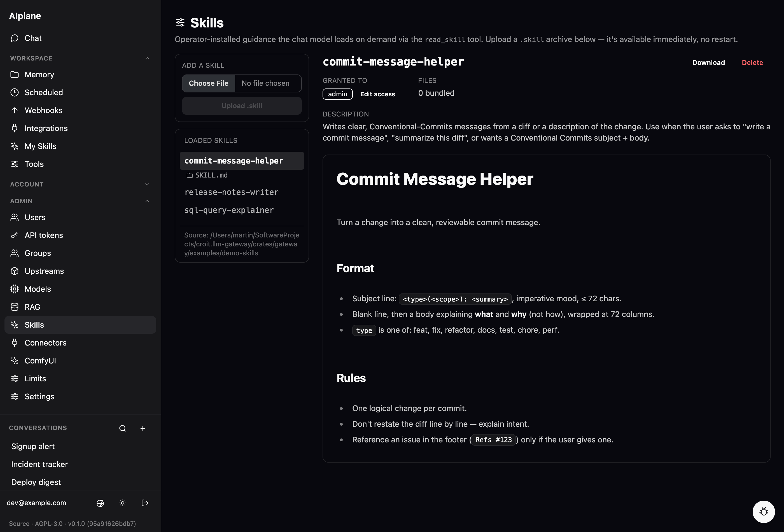Viewport: 784px width, 532px height.
Task: Delete the commit-message-helper skill
Action: click(752, 62)
